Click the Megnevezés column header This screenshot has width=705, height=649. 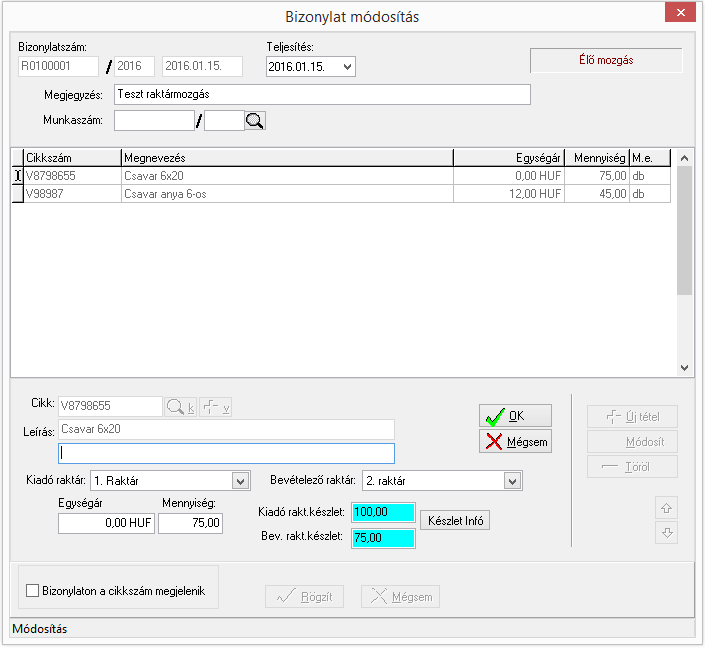[287, 158]
